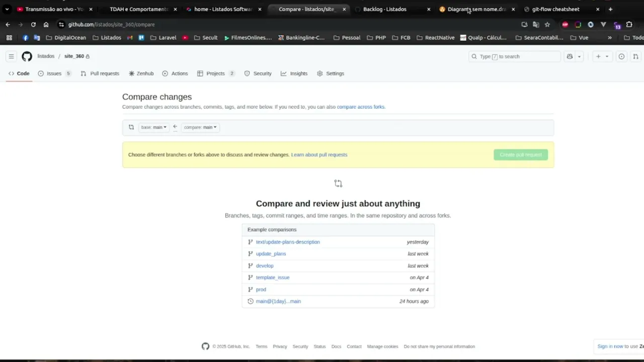Click the browser home icon
The height and width of the screenshot is (362, 644).
pyautogui.click(x=46, y=24)
